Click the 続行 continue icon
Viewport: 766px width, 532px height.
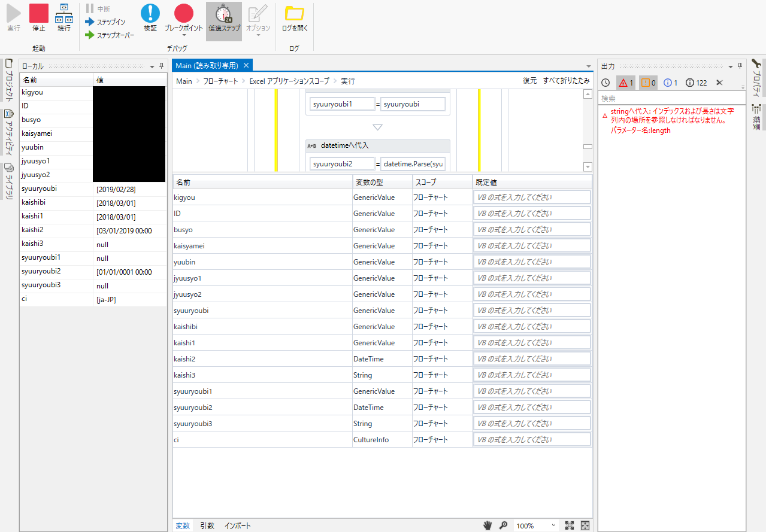(x=64, y=13)
